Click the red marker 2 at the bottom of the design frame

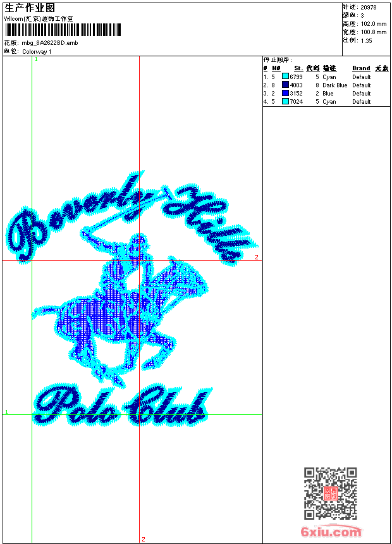tap(144, 539)
